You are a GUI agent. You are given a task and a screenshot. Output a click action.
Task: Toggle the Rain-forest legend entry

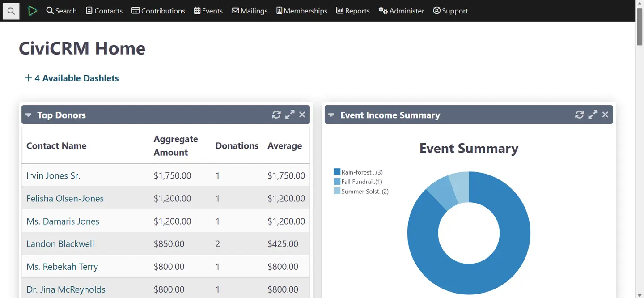pyautogui.click(x=360, y=172)
